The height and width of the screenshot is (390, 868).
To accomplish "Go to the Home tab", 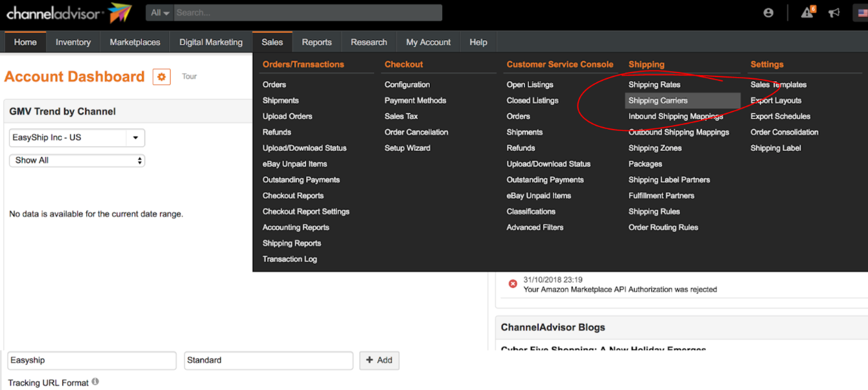I will click(25, 42).
